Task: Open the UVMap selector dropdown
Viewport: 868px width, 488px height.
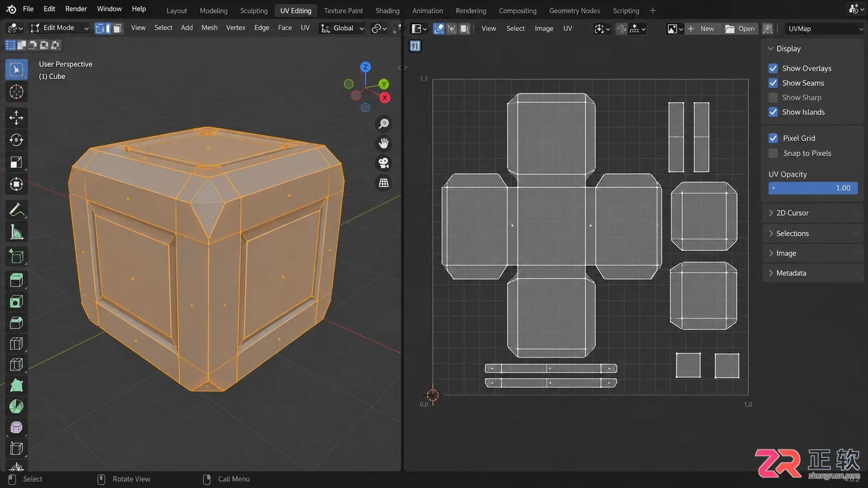Action: tap(825, 28)
